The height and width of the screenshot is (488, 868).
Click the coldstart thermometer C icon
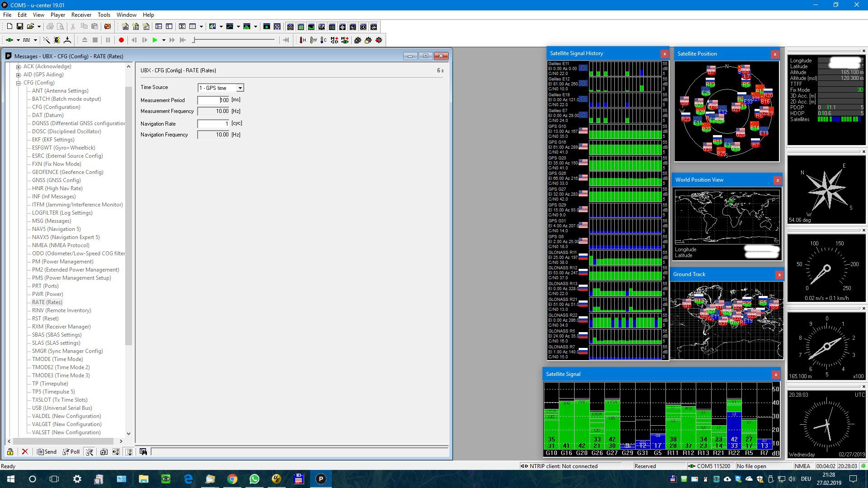323,40
